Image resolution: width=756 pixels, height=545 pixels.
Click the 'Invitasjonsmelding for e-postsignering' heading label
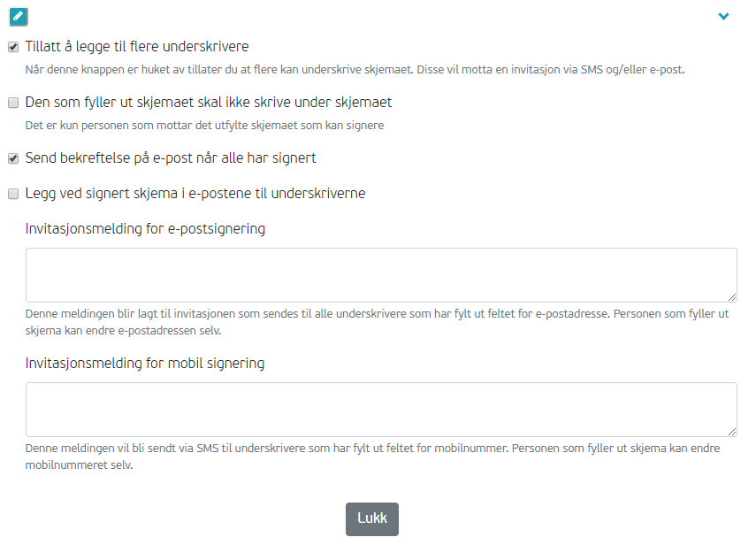(x=145, y=228)
